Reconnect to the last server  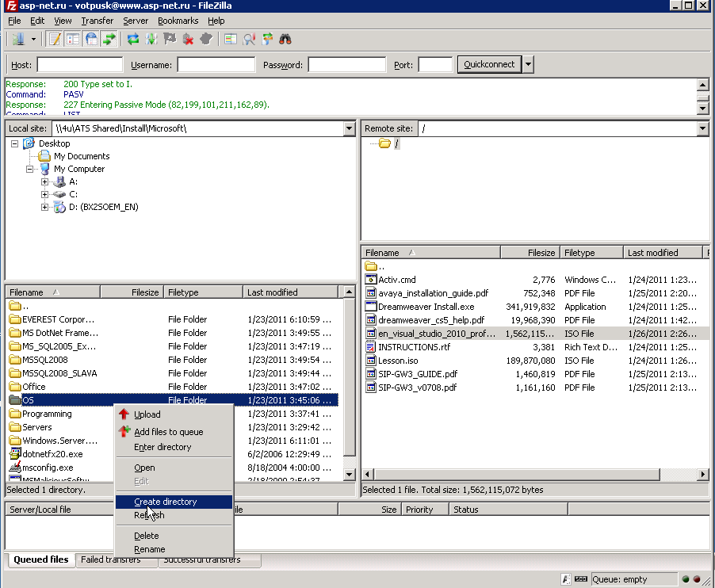[206, 39]
